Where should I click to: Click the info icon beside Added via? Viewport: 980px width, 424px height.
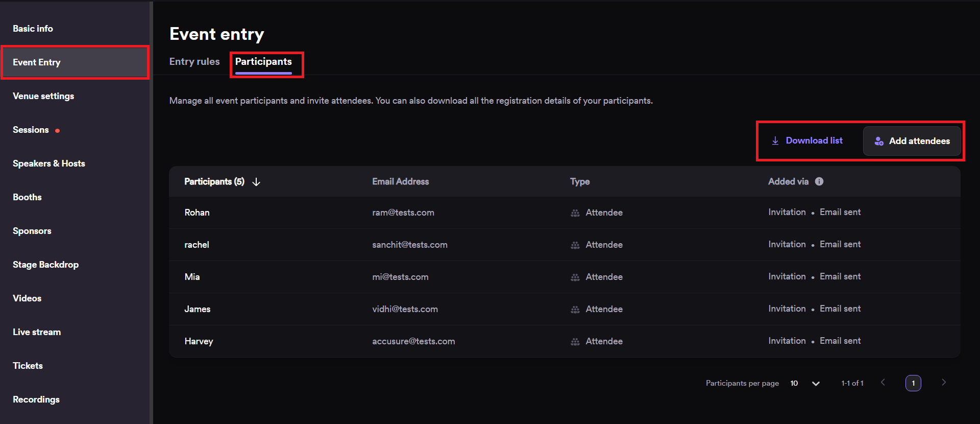pos(819,181)
